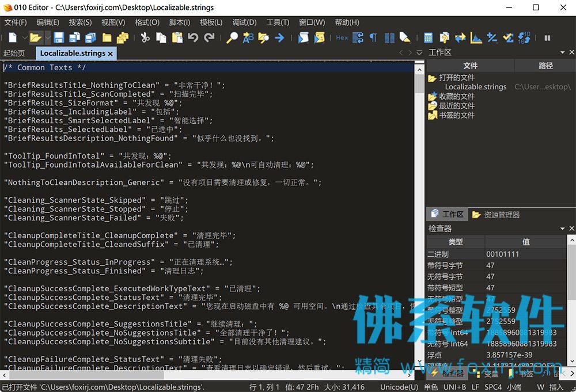The height and width of the screenshot is (392, 576).
Task: Switch to the 资源管理器 panel tab
Action: [496, 215]
